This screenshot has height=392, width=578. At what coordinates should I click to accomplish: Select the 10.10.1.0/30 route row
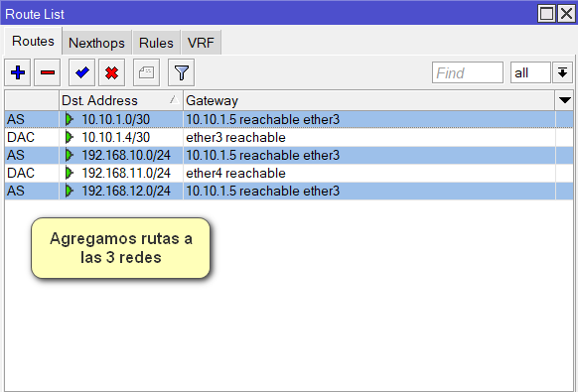point(289,119)
